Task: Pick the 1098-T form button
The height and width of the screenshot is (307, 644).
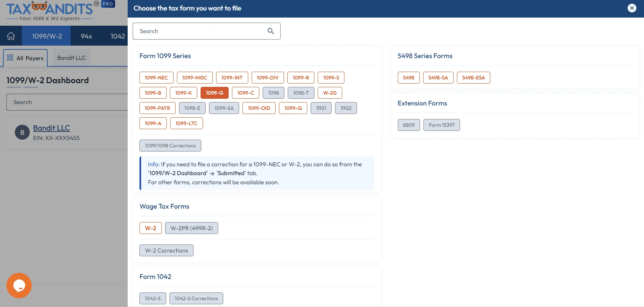Action: click(301, 93)
